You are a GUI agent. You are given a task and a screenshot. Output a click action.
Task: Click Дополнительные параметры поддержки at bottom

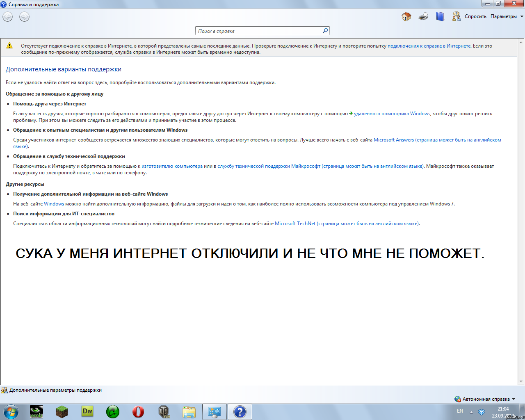tap(55, 390)
